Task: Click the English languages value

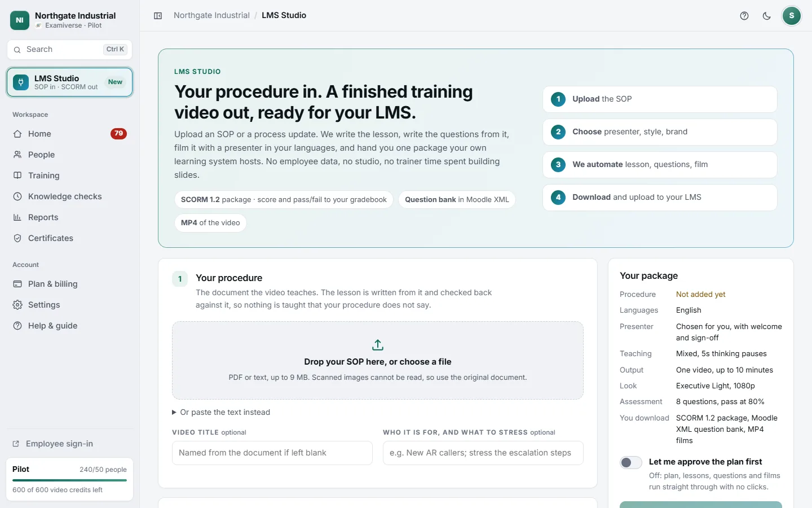Action: pos(689,310)
